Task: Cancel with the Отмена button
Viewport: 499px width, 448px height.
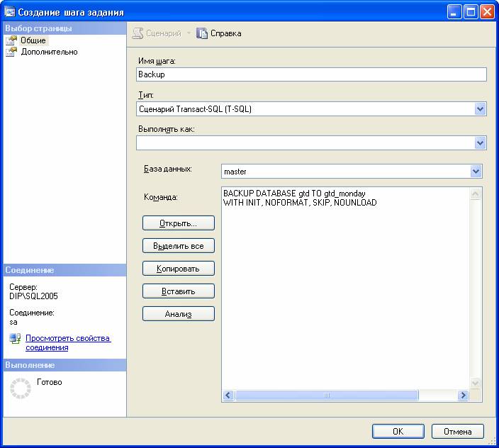Action: point(457,431)
